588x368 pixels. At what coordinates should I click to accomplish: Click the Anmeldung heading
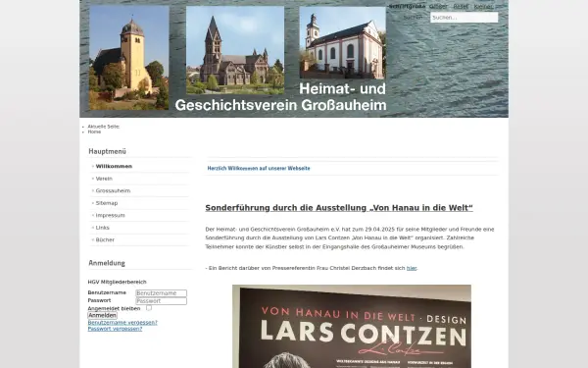107,263
